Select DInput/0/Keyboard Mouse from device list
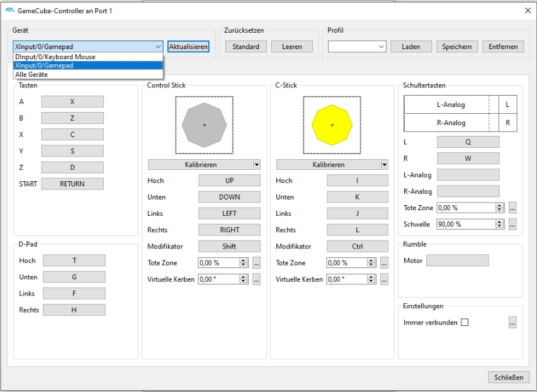Image resolution: width=537 pixels, height=392 pixels. pos(88,57)
